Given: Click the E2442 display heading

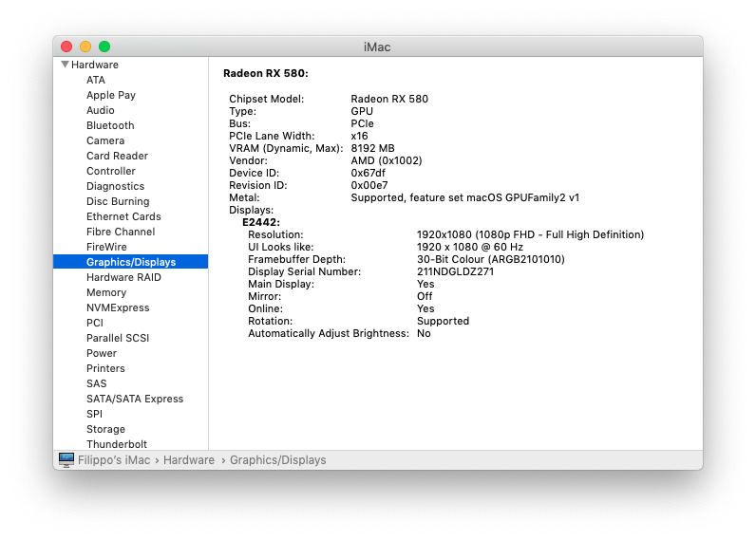Looking at the screenshot, I should coord(261,222).
